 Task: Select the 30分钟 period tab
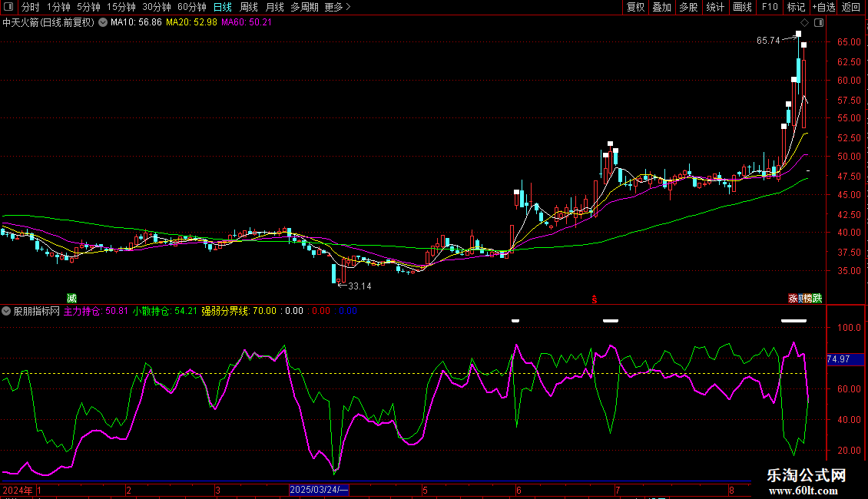click(156, 7)
